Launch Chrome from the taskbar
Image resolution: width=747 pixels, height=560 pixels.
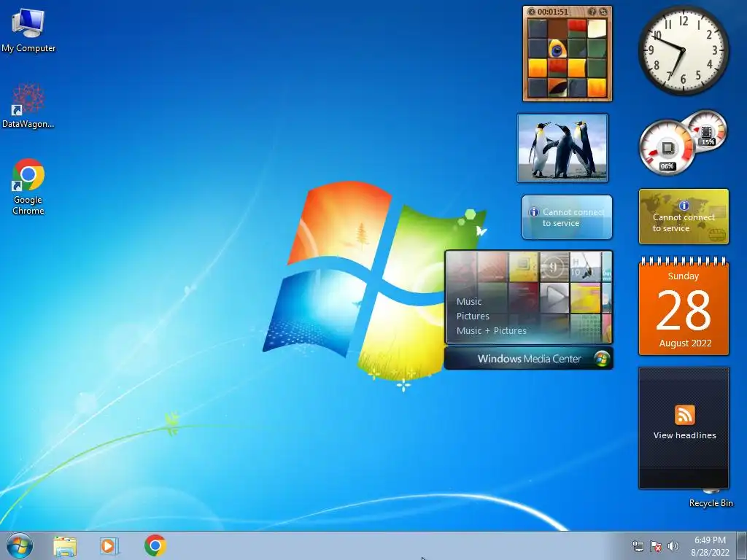coord(155,545)
